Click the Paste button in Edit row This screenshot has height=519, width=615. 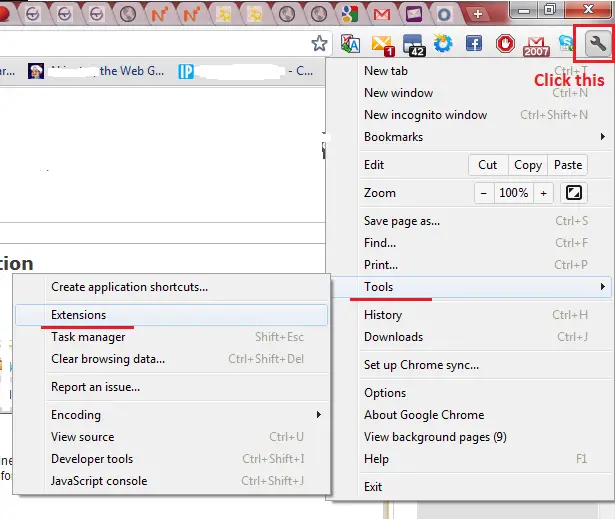(x=568, y=165)
